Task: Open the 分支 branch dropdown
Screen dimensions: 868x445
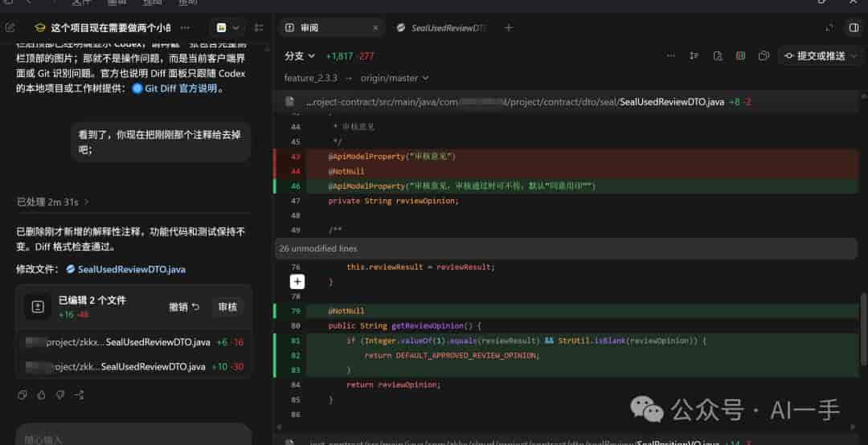Action: tap(300, 56)
